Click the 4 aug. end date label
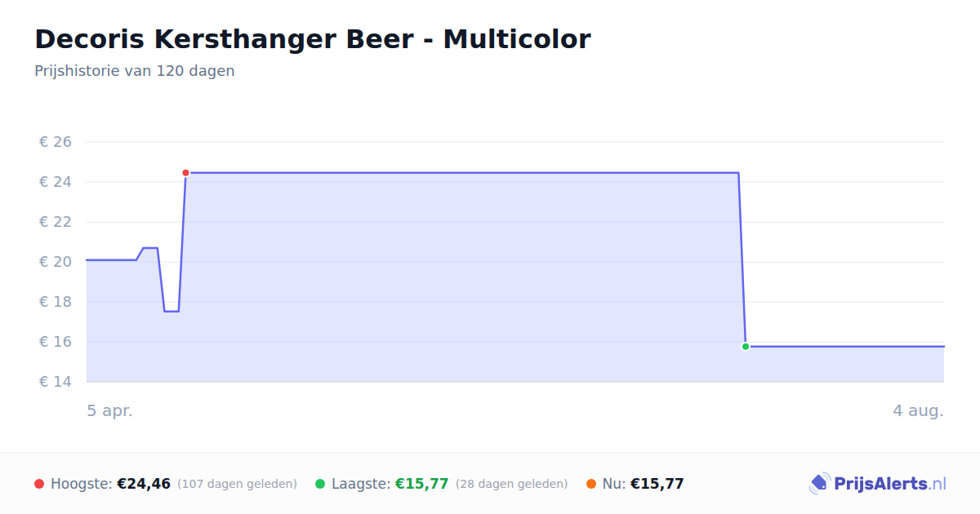 click(x=918, y=410)
